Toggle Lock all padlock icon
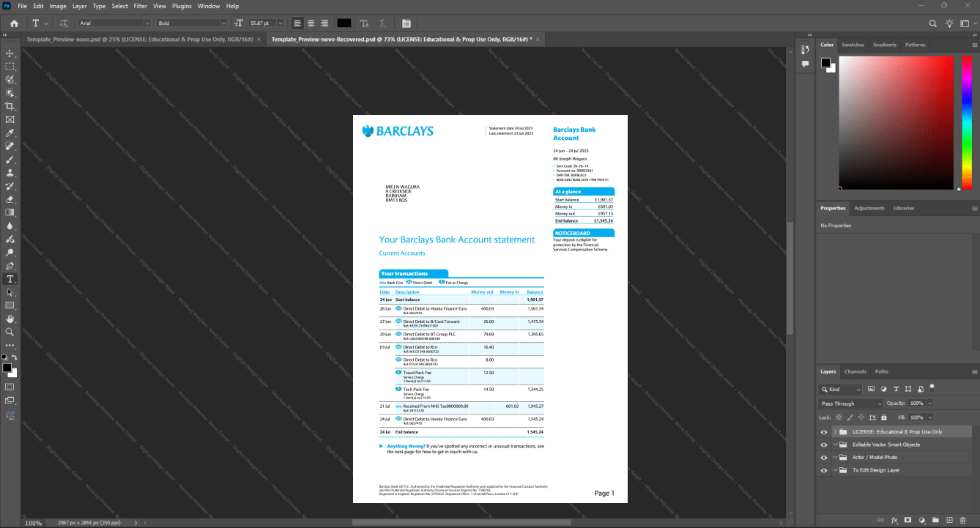Viewport: 980px width, 528px height. (x=885, y=417)
